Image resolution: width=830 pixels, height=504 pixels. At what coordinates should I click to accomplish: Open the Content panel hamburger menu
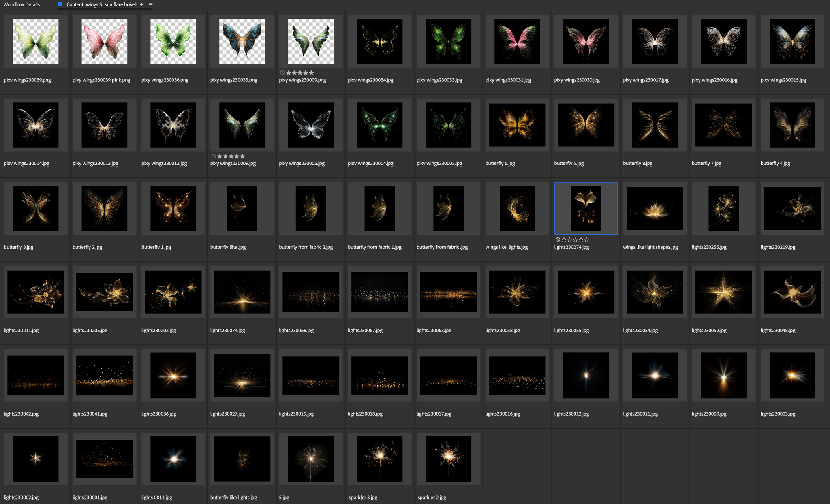[x=151, y=5]
